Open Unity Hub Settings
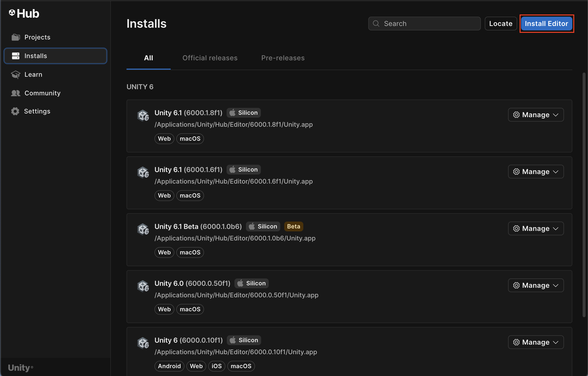This screenshot has height=376, width=588. click(37, 111)
